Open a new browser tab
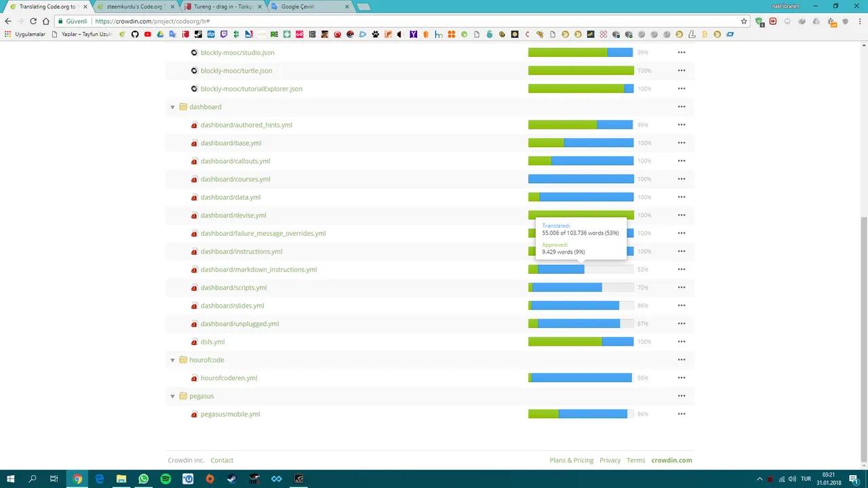This screenshot has height=488, width=868. click(x=363, y=7)
